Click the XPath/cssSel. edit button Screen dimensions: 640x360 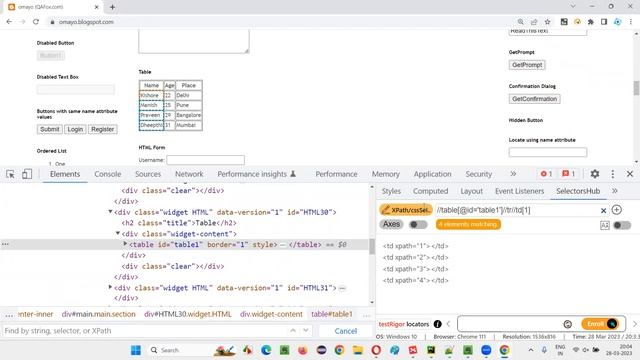tap(406, 210)
